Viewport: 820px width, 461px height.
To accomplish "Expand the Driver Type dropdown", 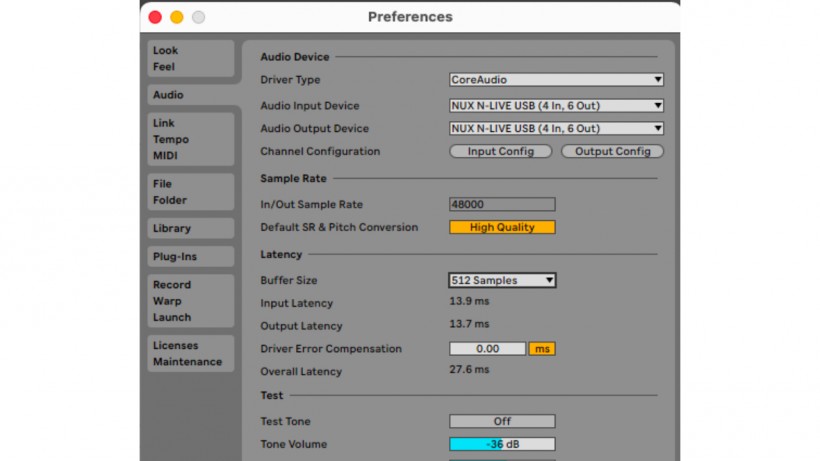I will coord(556,80).
